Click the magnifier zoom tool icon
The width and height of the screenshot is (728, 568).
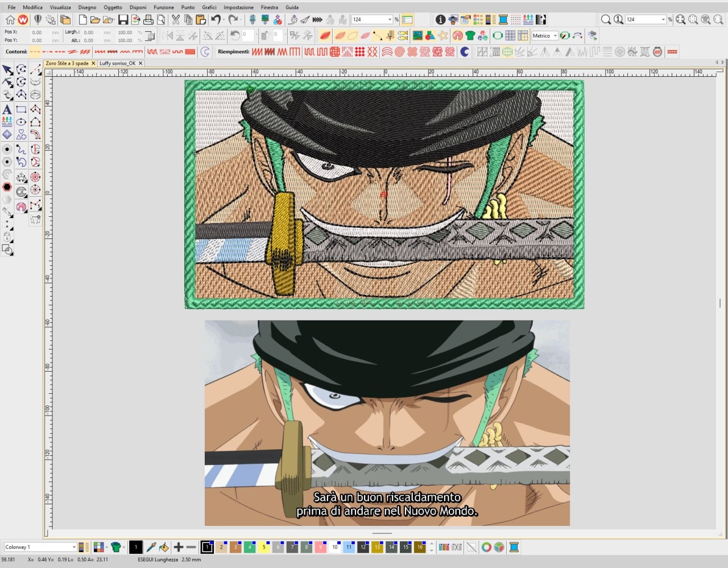606,20
